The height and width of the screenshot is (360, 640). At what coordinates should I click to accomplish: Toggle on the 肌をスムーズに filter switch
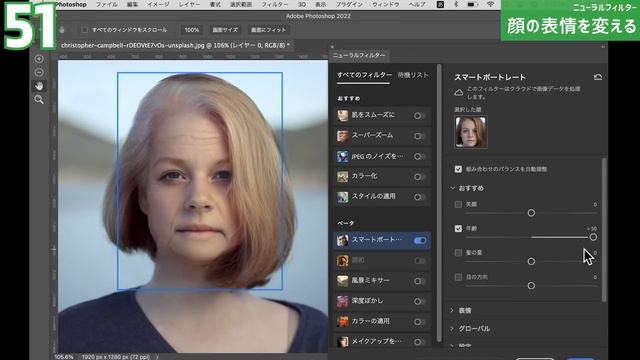point(419,116)
